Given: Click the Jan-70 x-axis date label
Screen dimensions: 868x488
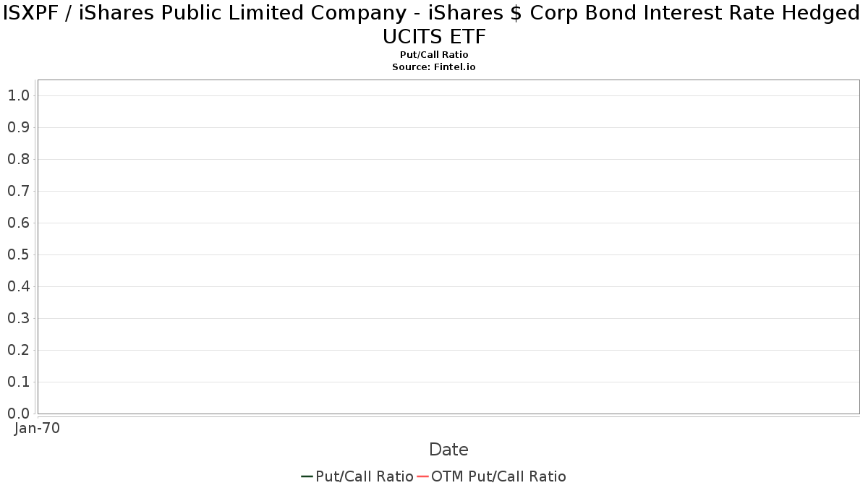Looking at the screenshot, I should (38, 428).
